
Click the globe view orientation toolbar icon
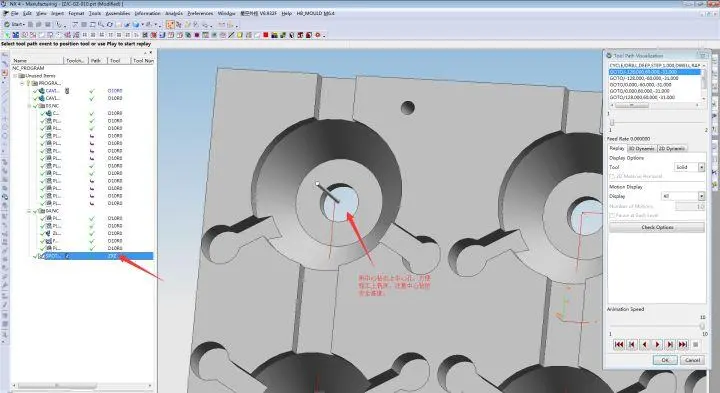tap(136, 24)
